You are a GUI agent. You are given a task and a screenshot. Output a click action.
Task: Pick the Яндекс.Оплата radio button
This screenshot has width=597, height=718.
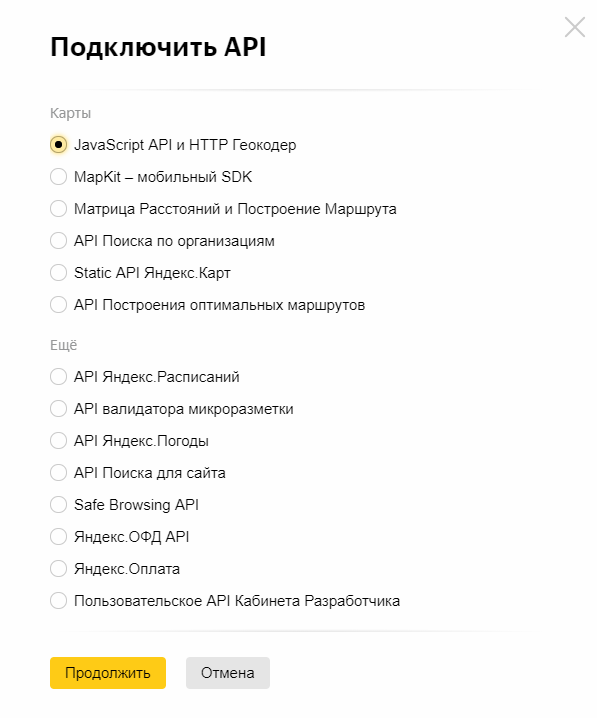tap(58, 569)
